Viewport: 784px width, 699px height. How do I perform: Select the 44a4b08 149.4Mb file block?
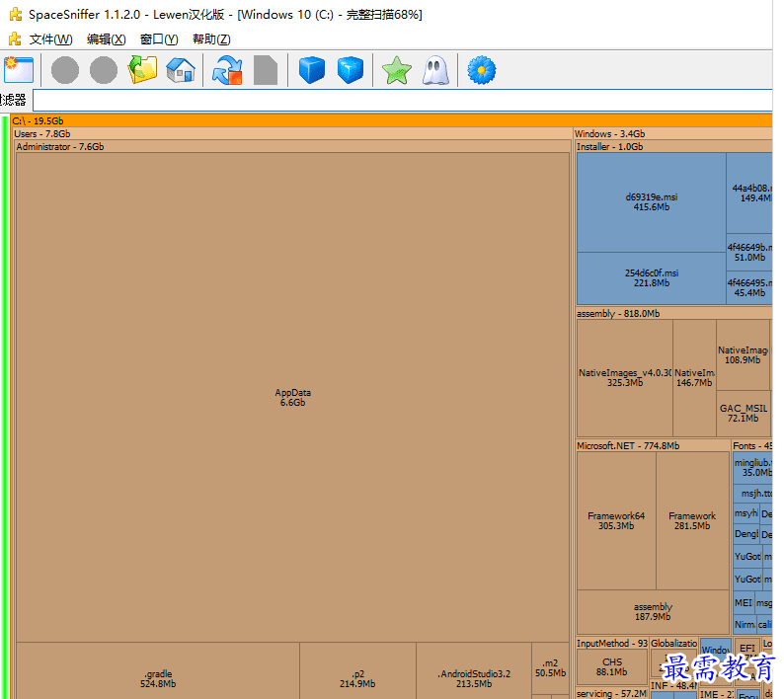pos(749,193)
